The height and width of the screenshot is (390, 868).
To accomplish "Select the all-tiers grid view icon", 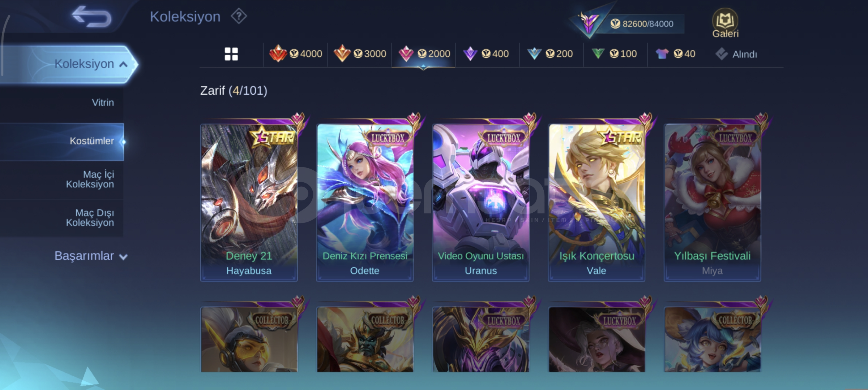I will pyautogui.click(x=231, y=54).
